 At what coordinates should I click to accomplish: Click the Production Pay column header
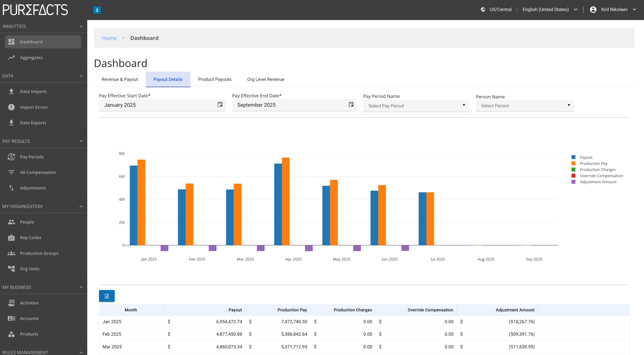278,310
